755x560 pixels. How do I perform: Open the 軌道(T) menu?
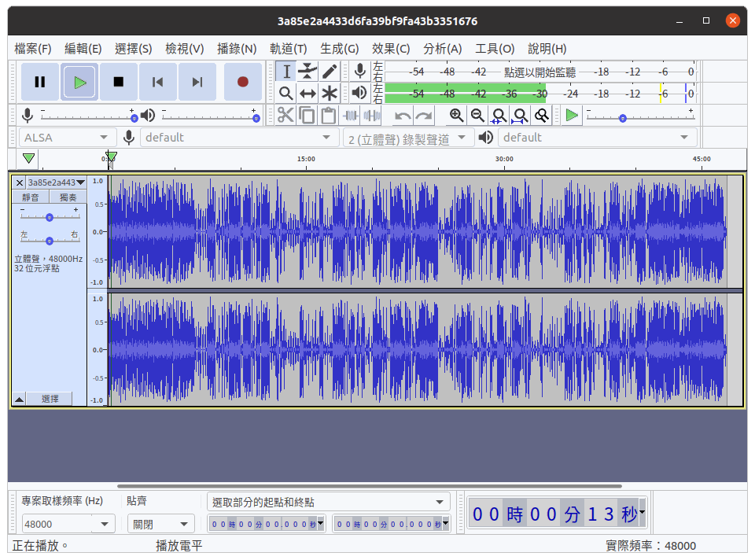[x=288, y=49]
